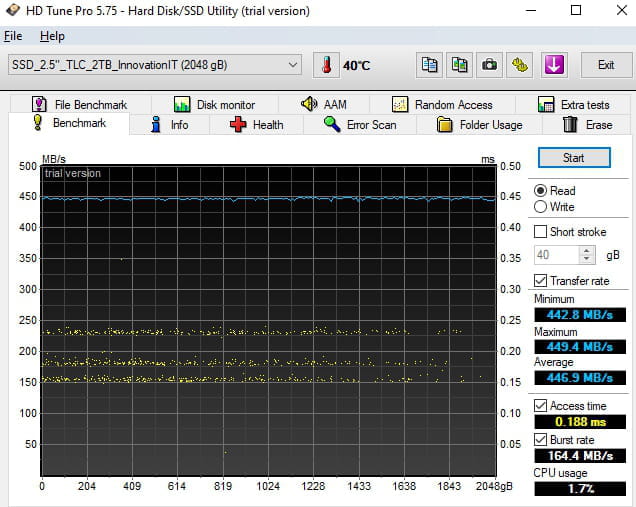Click the MB/s axis unit label

point(54,159)
